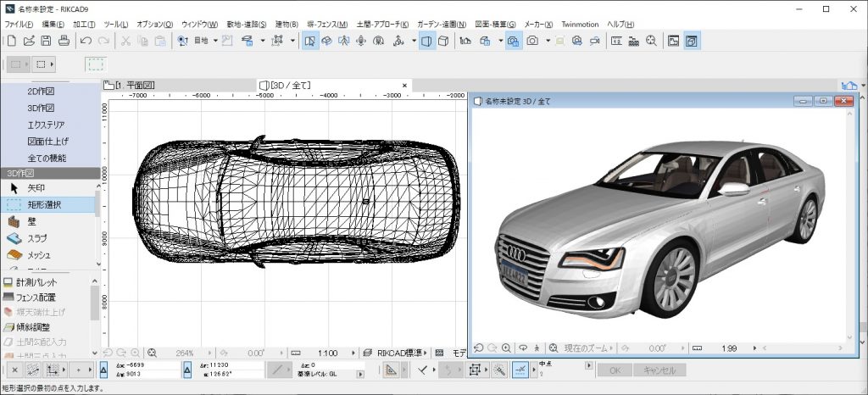
Task: Open the 敷地 dropdown arrow in toolbar
Action: coord(215,41)
